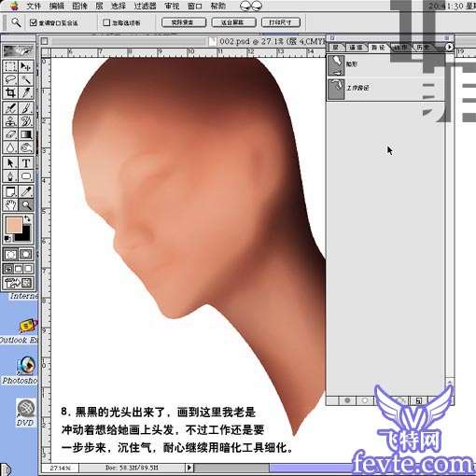Select the Type (T) tool
Screen dimensions: 476x476
coord(26,162)
